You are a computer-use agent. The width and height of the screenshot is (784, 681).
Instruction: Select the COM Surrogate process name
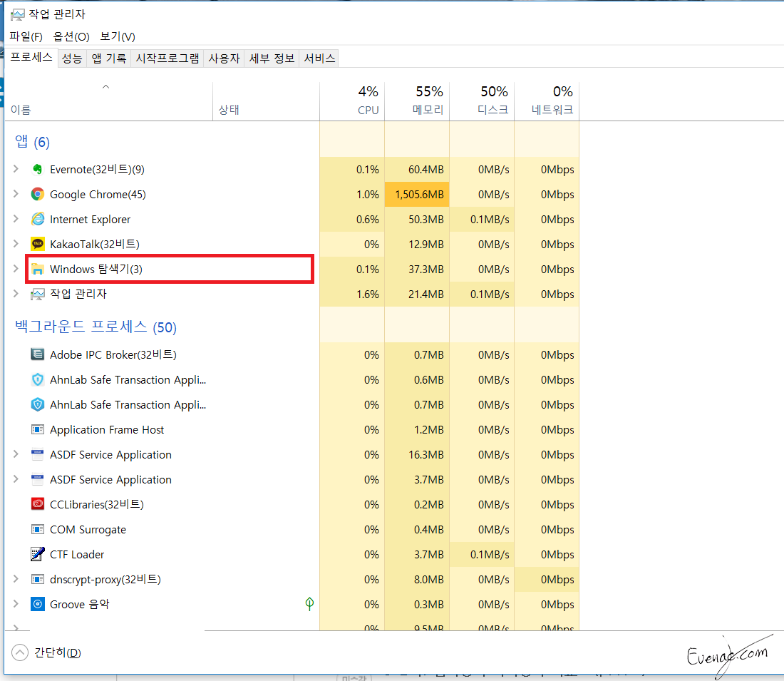click(x=88, y=529)
